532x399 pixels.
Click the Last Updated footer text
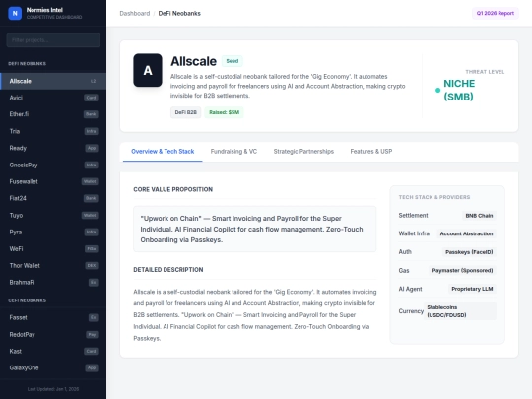pyautogui.click(x=53, y=389)
